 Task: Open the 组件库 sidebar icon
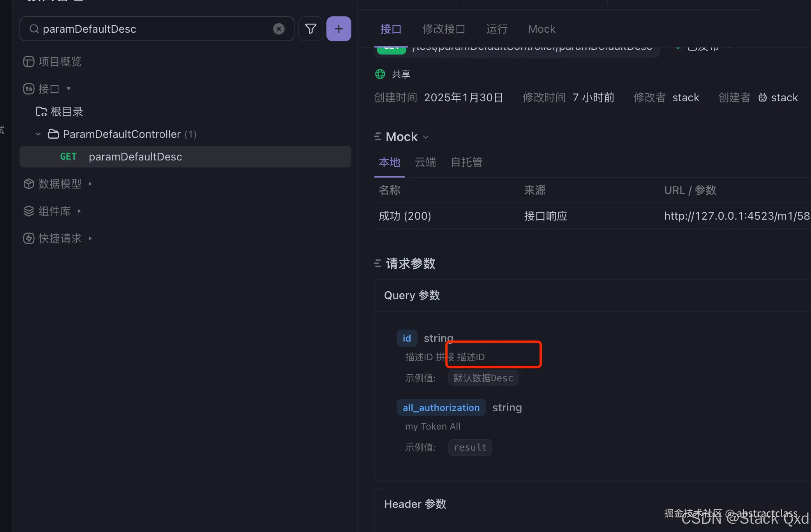[29, 211]
